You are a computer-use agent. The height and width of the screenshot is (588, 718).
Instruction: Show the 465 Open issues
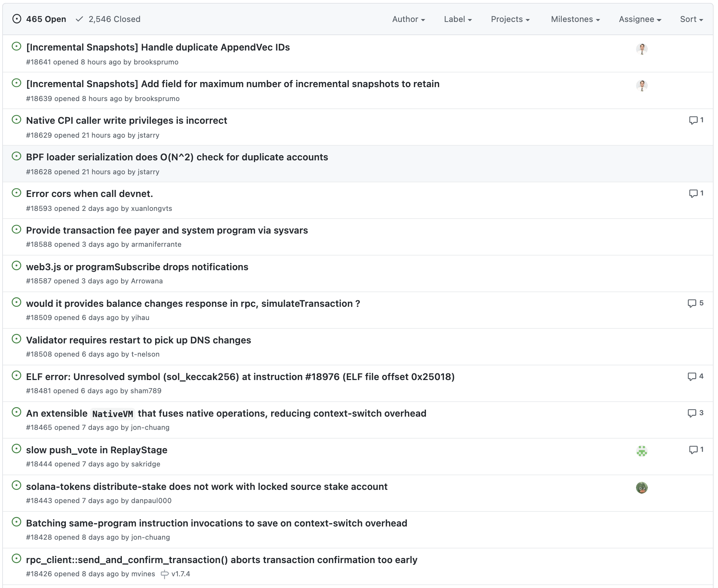[x=39, y=19]
